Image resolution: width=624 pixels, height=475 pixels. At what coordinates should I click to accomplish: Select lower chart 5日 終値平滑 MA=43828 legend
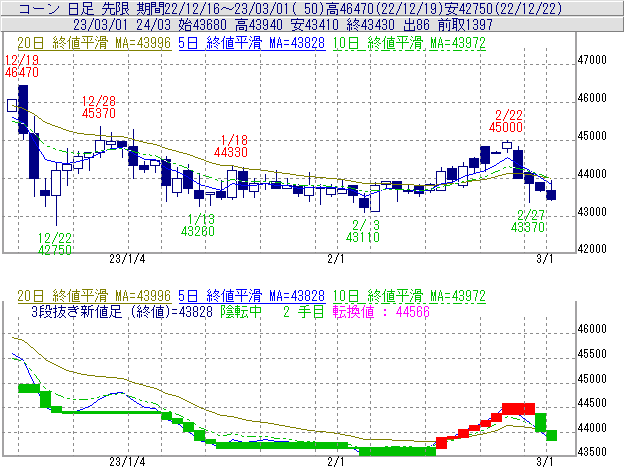click(x=252, y=296)
